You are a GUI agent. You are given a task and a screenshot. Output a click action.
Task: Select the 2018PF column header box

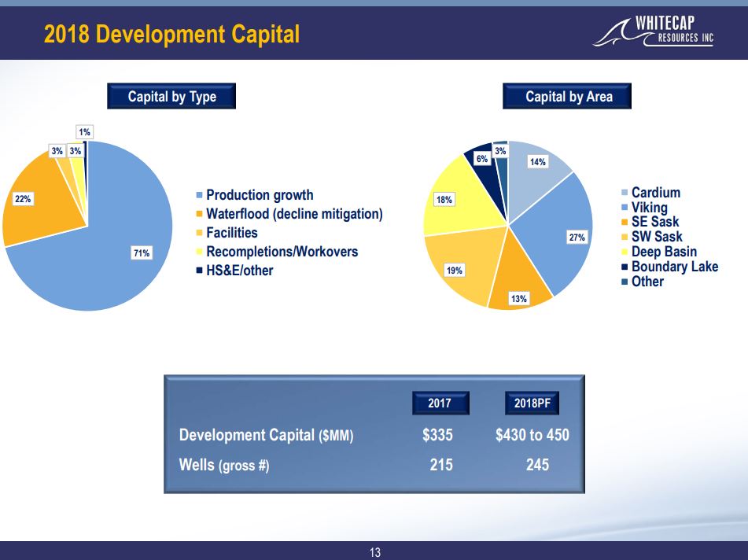click(532, 403)
